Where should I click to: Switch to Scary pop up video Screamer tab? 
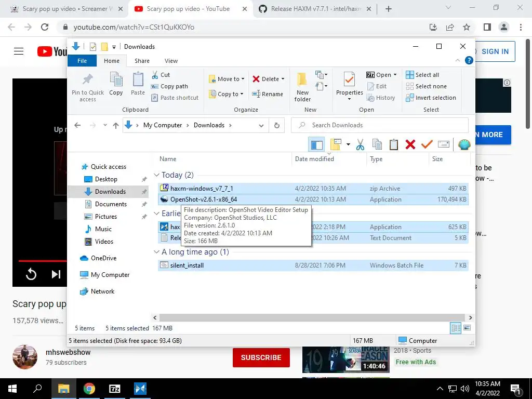(x=66, y=9)
